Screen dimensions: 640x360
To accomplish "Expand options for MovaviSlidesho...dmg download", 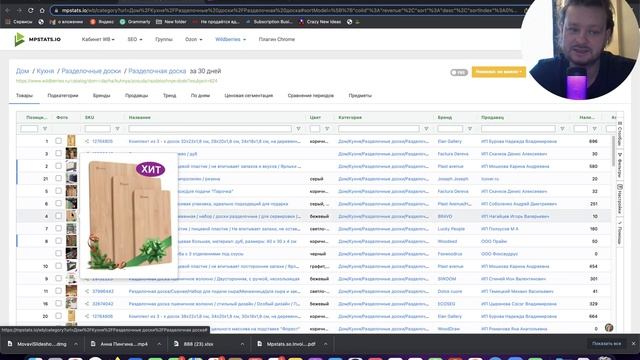I will pos(76,344).
